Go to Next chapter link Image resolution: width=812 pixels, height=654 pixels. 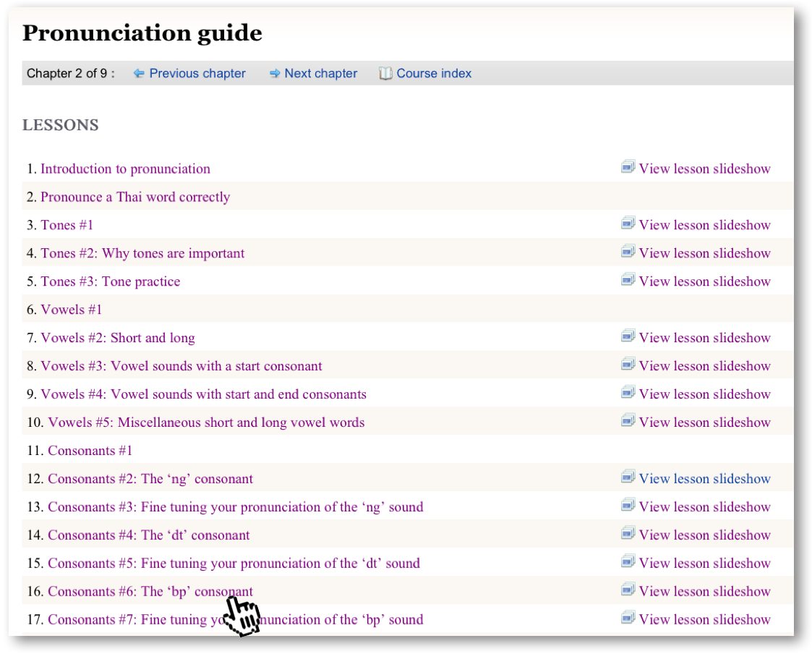pos(320,74)
